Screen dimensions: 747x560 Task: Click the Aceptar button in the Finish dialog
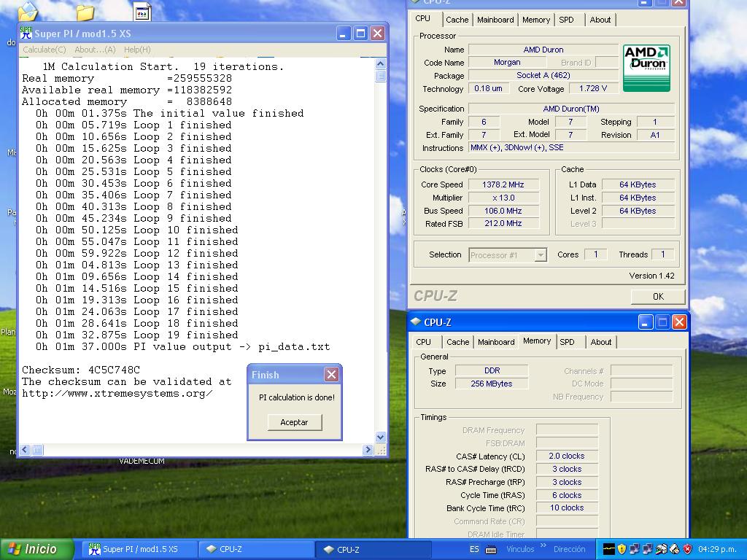coord(295,422)
